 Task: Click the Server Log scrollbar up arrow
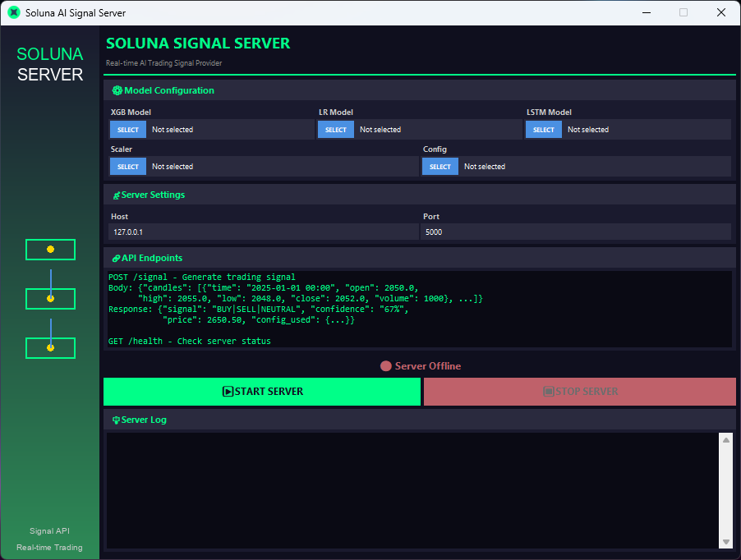click(726, 440)
